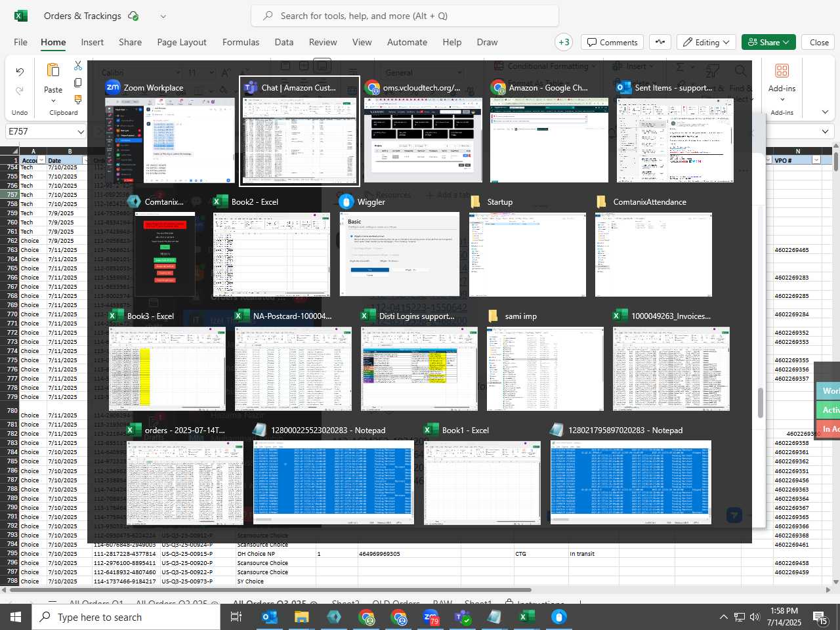
Task: Click the +3 collaborators presence badge
Action: coord(564,42)
